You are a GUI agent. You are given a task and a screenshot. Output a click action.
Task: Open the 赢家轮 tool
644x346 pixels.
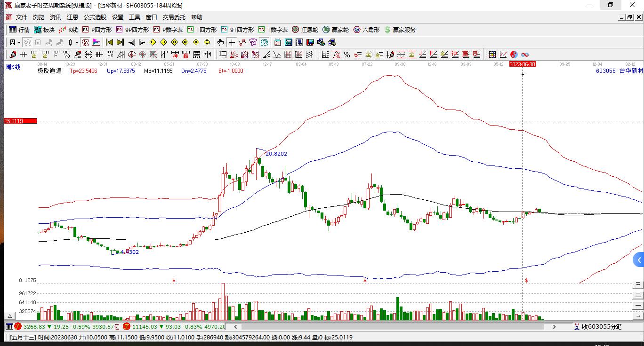[336, 30]
